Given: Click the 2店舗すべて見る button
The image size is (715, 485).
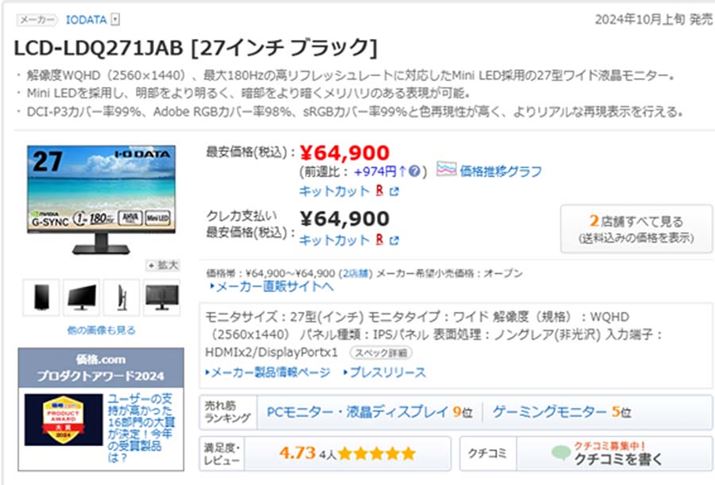Looking at the screenshot, I should pos(636,228).
